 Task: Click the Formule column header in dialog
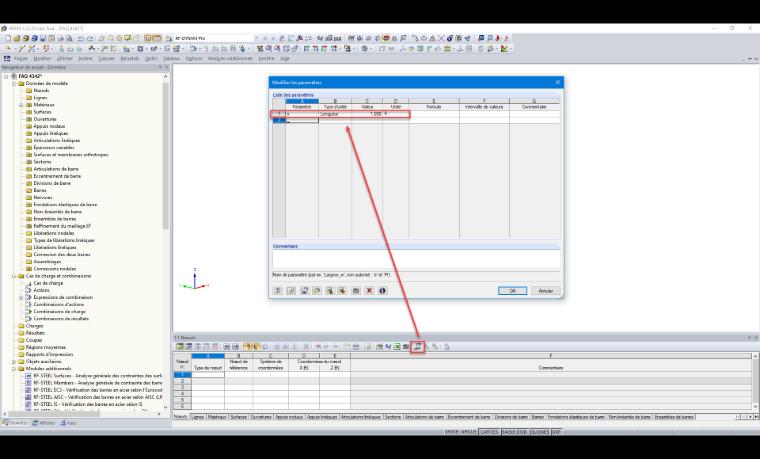(434, 107)
